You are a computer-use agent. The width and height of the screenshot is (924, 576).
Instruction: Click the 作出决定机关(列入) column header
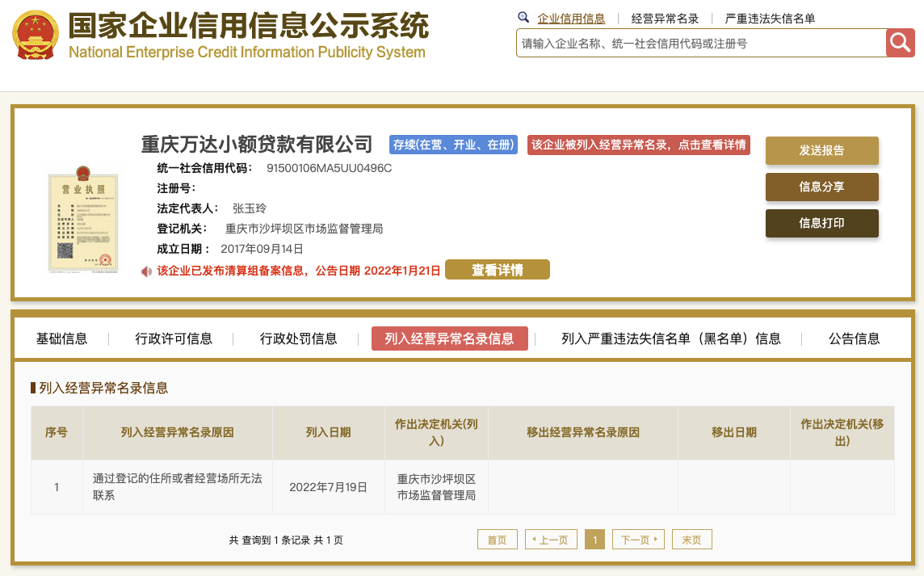coord(436,432)
